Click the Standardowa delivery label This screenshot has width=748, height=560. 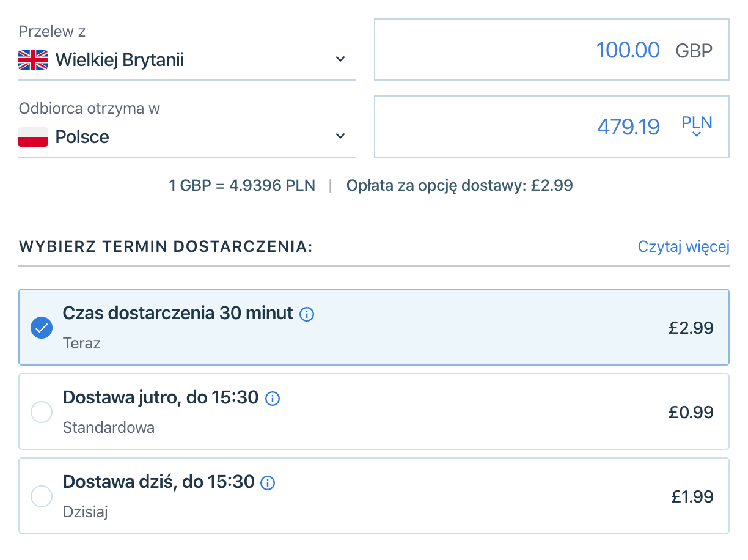(x=109, y=427)
